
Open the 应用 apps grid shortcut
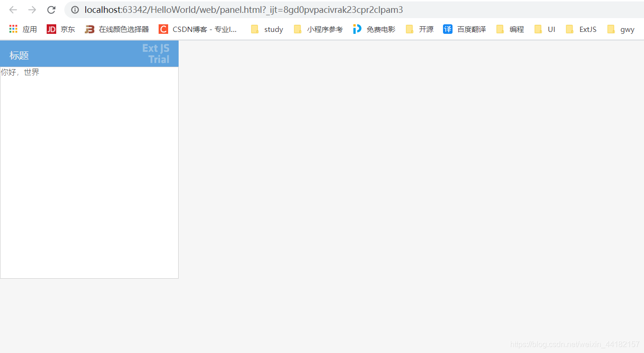tap(23, 29)
